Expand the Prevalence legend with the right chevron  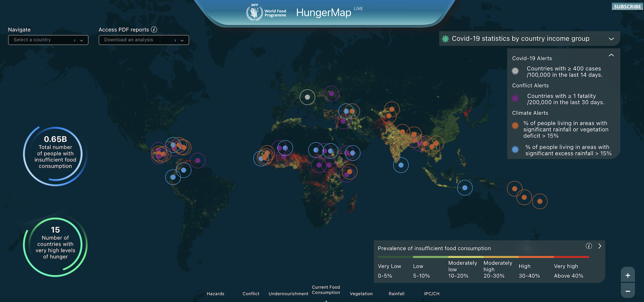tap(600, 246)
